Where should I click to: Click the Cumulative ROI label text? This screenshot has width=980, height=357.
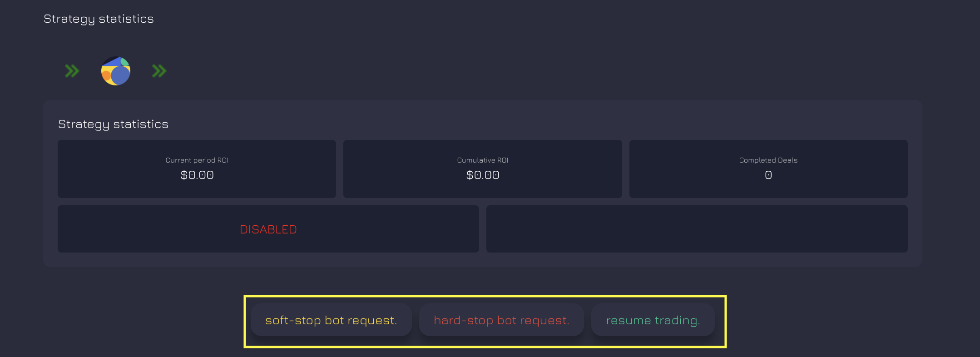483,160
